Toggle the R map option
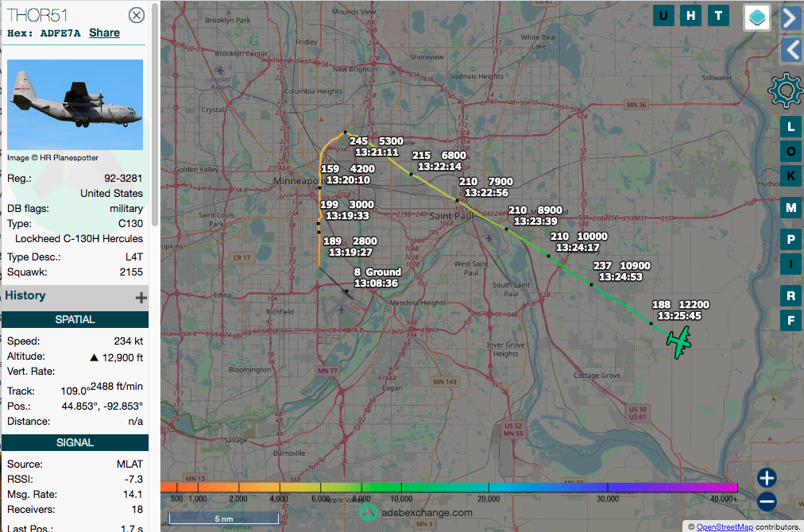Screen dimensions: 804x532 point(791,295)
